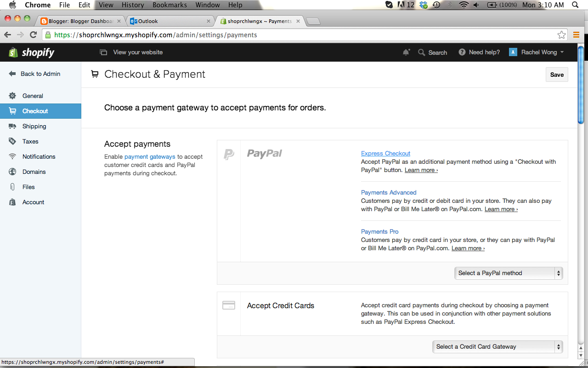Open Learn more under Express Checkout

point(421,170)
